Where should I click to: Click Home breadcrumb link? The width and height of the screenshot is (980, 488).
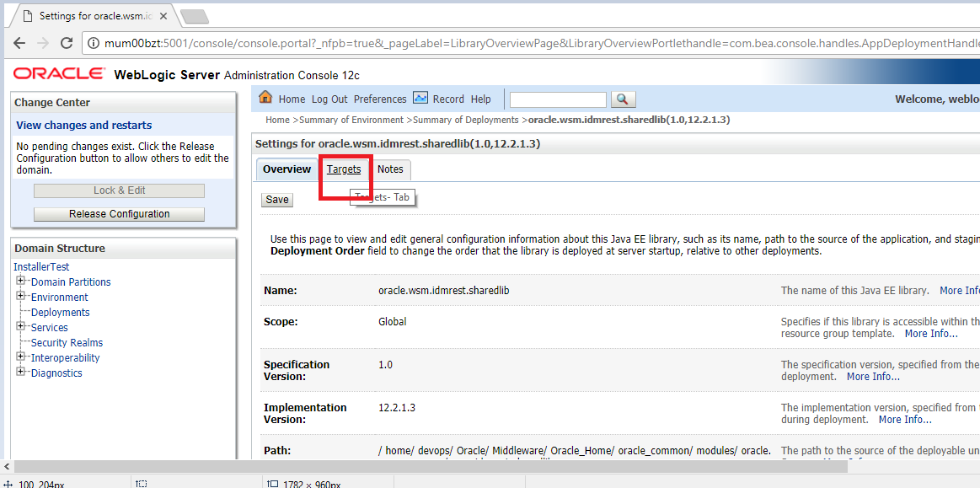click(x=277, y=120)
